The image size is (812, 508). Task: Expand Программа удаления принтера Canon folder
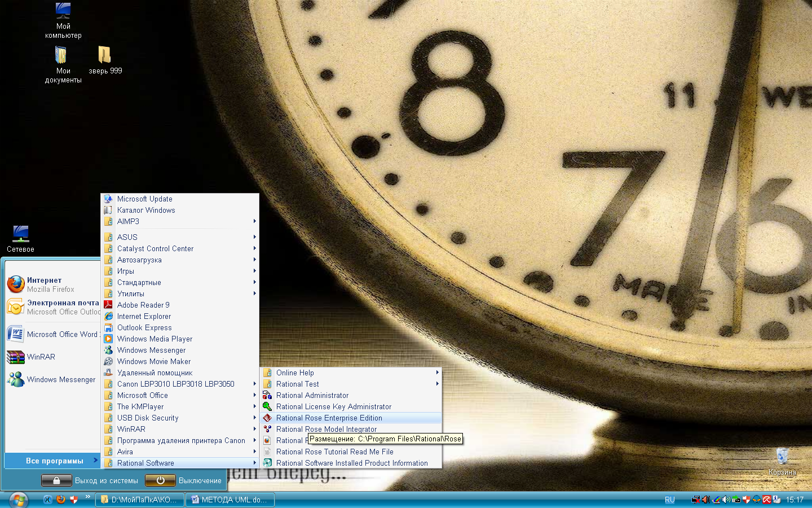tap(180, 440)
